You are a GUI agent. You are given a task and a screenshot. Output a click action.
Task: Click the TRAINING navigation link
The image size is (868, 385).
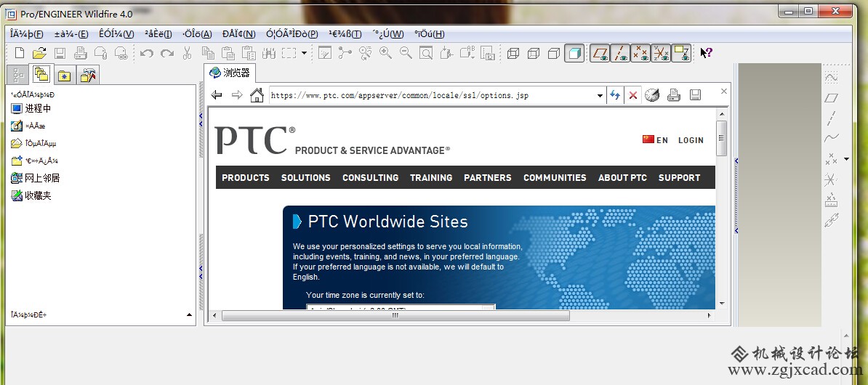(x=431, y=177)
